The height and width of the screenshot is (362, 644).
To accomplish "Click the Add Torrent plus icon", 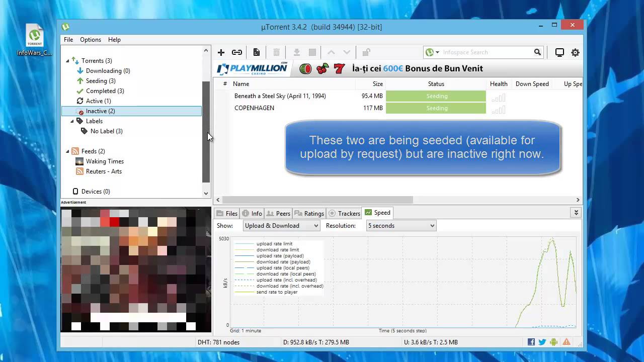I will (221, 52).
